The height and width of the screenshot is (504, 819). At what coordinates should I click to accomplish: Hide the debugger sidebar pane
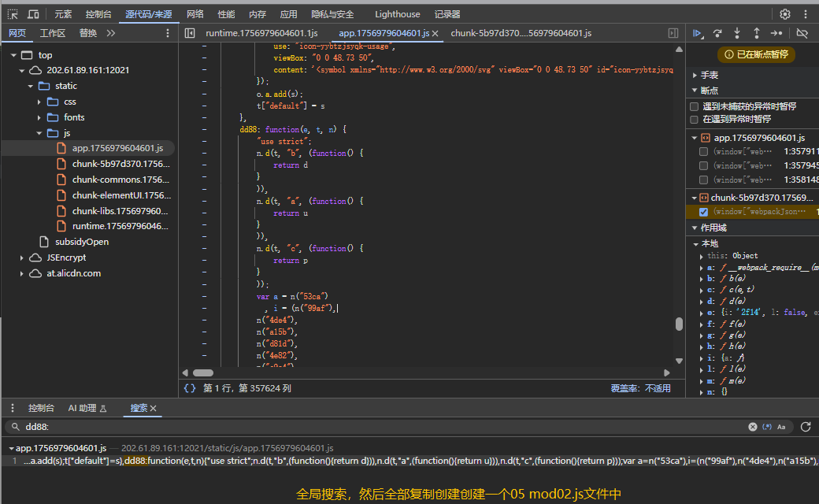[x=673, y=33]
